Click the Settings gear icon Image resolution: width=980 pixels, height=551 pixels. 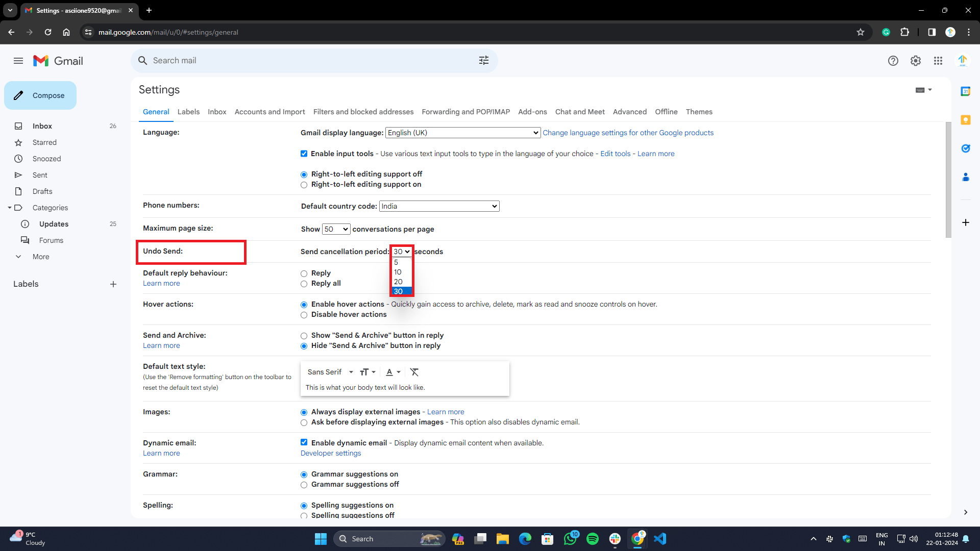(x=916, y=61)
